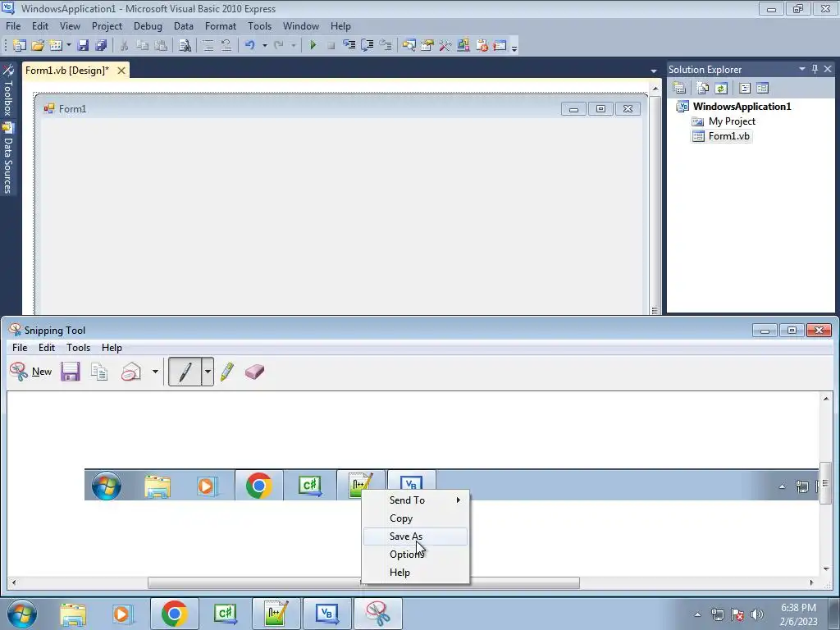Click the Step Into toolbar icon
The image size is (840, 630).
tap(349, 46)
